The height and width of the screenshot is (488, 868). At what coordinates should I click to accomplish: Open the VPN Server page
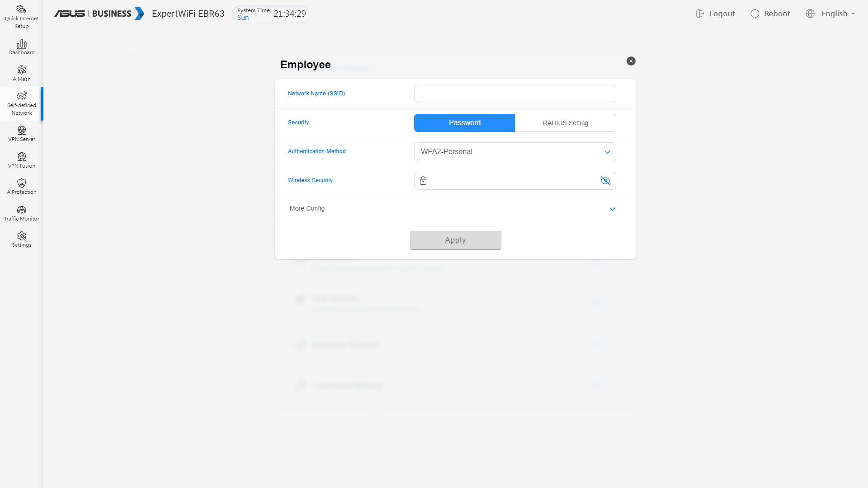coord(21,134)
